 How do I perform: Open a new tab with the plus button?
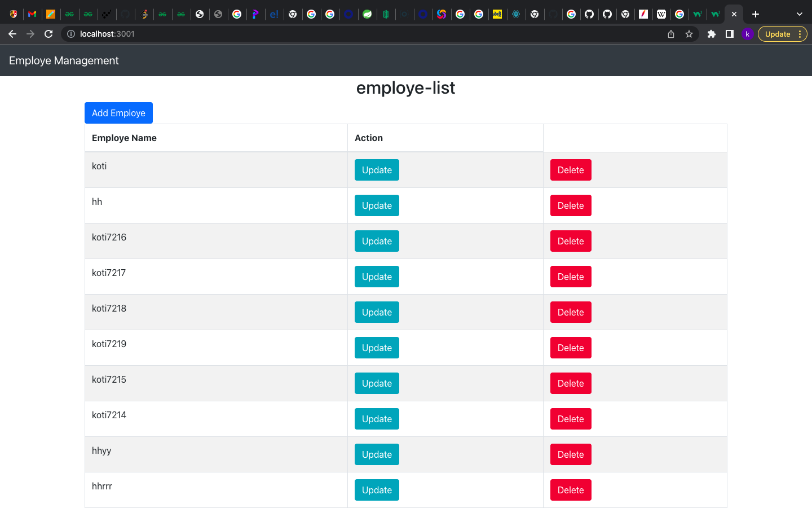pyautogui.click(x=756, y=14)
